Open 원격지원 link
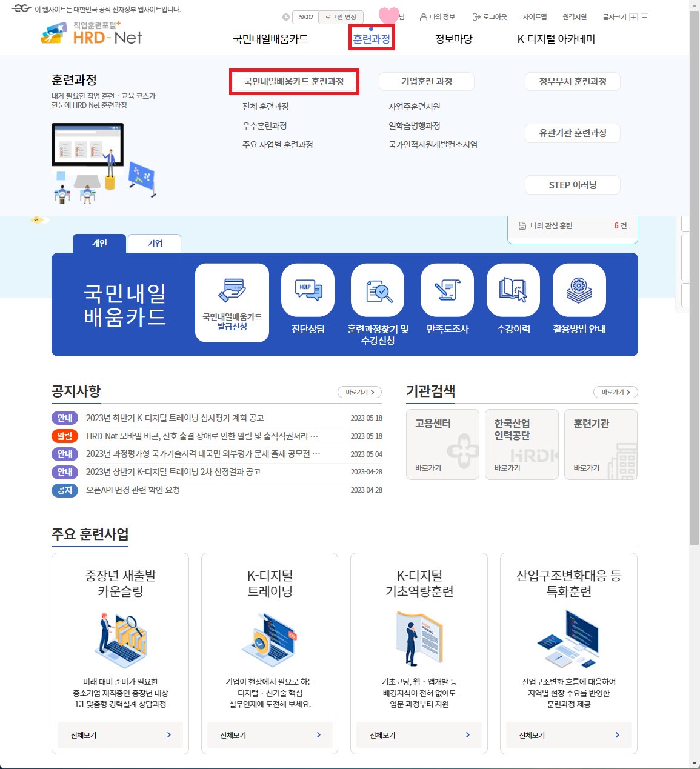 [575, 17]
